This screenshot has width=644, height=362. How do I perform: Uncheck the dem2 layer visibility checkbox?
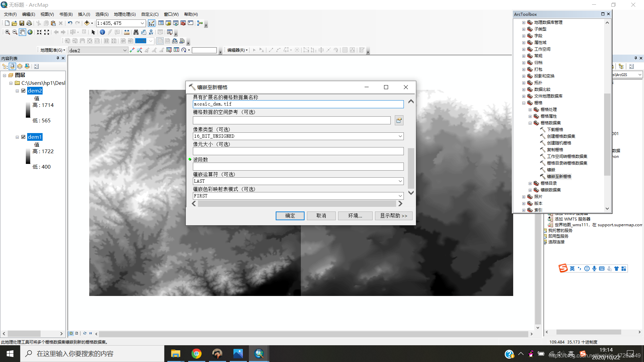coord(23,91)
